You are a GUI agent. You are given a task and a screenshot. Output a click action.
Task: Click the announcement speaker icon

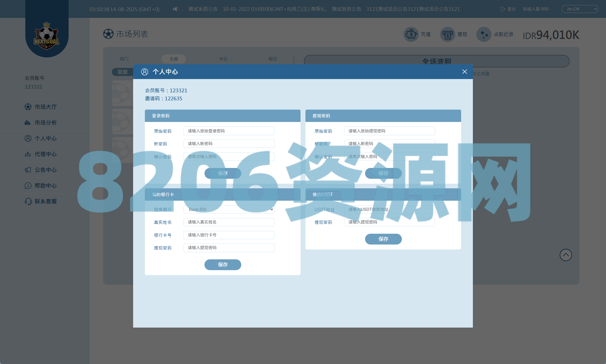176,9
